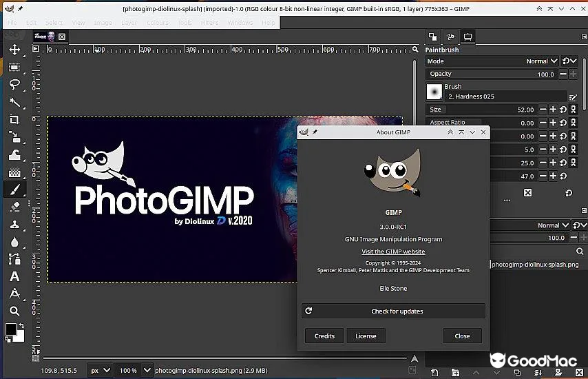The width and height of the screenshot is (588, 379).
Task: Click the image thumbnail tab
Action: (44, 37)
